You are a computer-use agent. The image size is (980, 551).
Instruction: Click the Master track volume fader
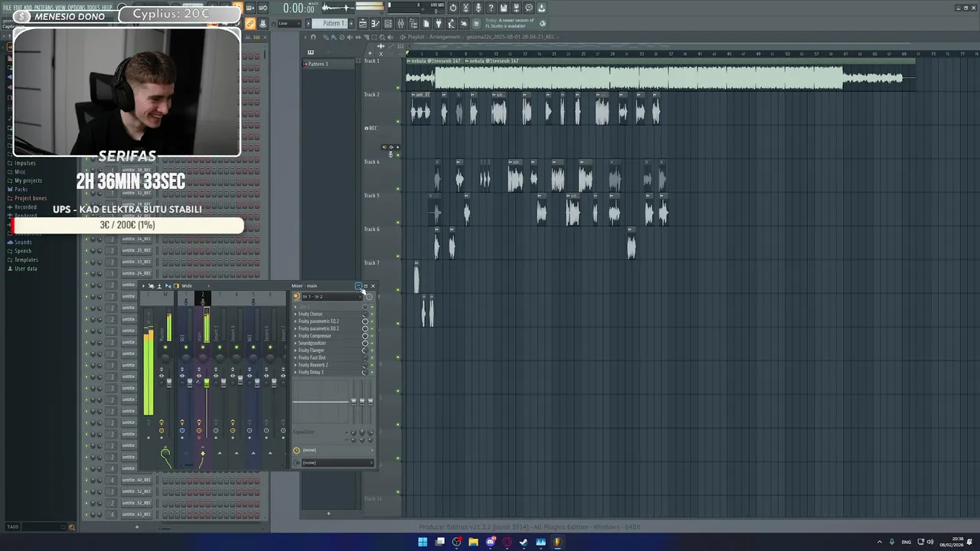coord(169,383)
